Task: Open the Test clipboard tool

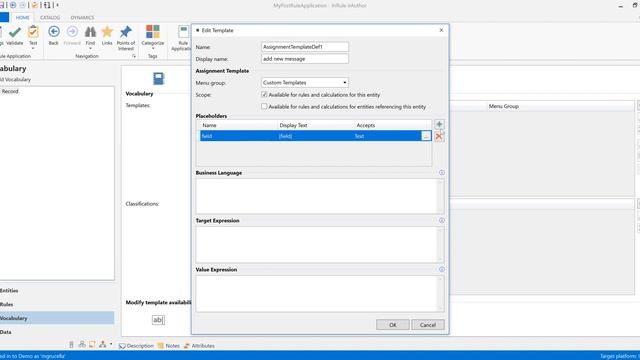Action: pyautogui.click(x=33, y=32)
